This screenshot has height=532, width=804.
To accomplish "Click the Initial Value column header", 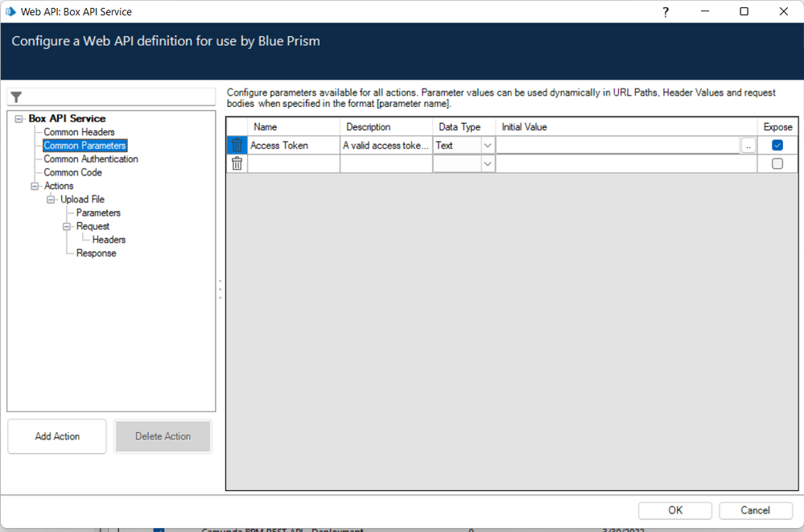I will click(x=626, y=126).
